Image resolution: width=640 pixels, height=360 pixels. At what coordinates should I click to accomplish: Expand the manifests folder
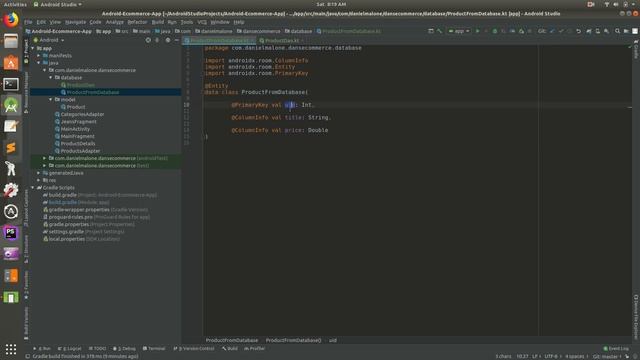[x=39, y=56]
